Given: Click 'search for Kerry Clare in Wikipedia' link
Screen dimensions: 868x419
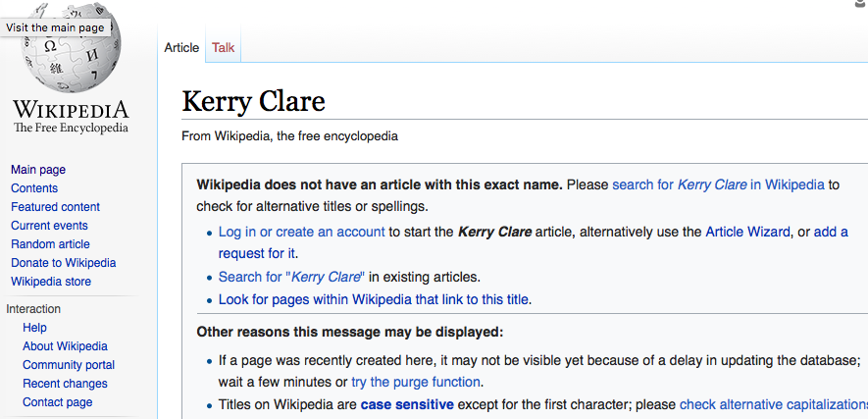Looking at the screenshot, I should 718,184.
